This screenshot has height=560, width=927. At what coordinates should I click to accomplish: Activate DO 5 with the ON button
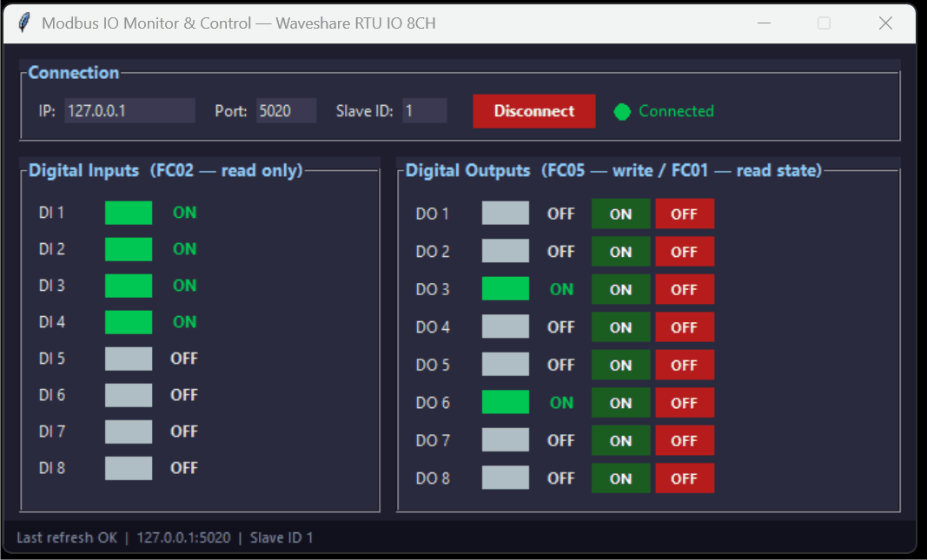coord(621,365)
